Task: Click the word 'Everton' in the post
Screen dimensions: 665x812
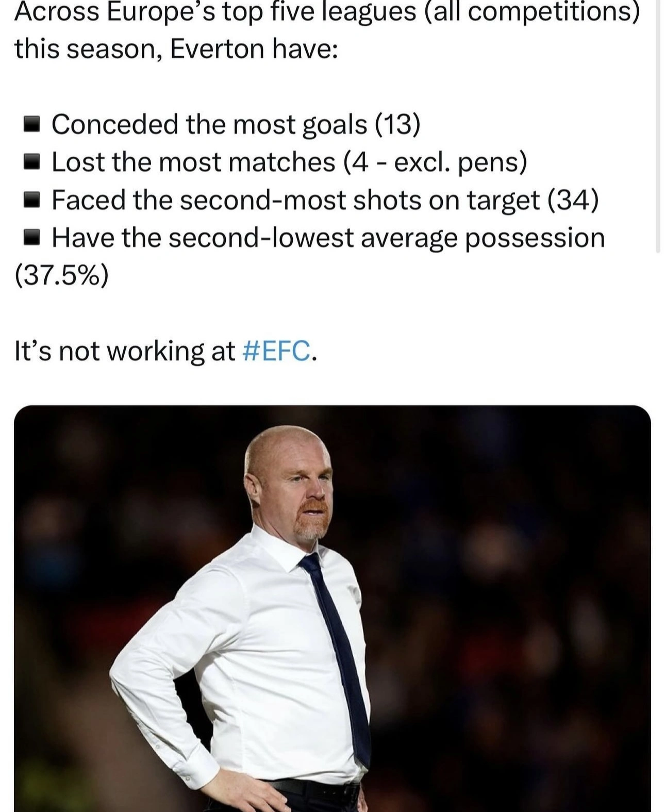Action: tap(217, 49)
